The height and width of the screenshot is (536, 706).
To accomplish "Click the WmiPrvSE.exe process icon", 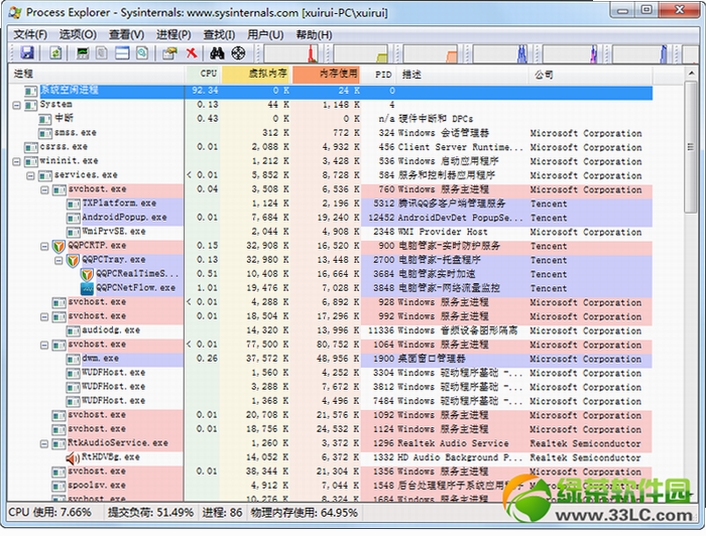I will point(73,232).
